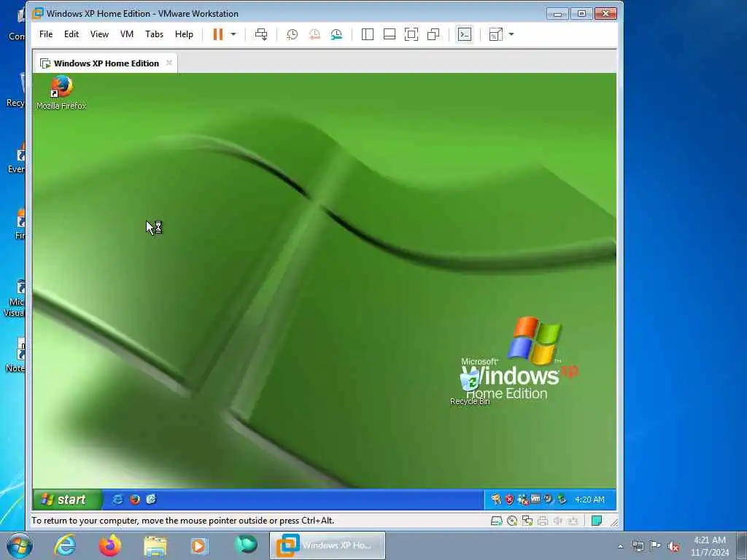Screen dimensions: 747x560
Task: Click the network adapter icon in status bar
Action: pyautogui.click(x=527, y=521)
